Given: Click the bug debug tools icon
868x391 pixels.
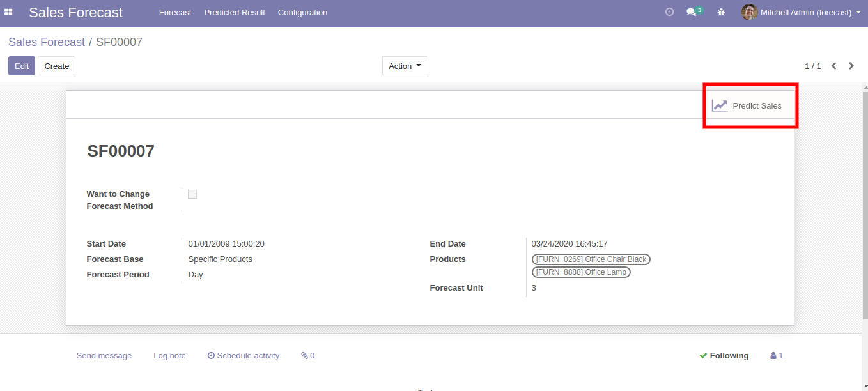Looking at the screenshot, I should [721, 12].
